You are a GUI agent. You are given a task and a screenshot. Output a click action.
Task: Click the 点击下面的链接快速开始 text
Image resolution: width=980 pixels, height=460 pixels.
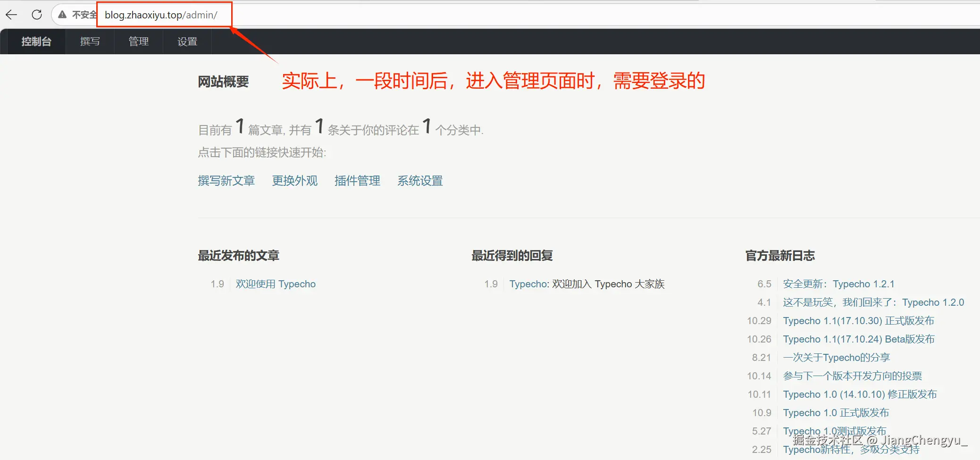[x=262, y=152]
